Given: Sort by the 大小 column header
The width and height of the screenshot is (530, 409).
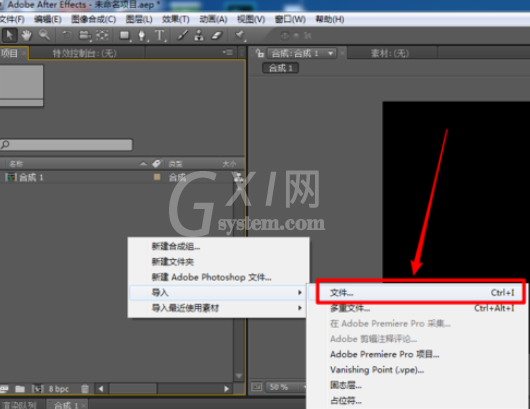Looking at the screenshot, I should [229, 164].
